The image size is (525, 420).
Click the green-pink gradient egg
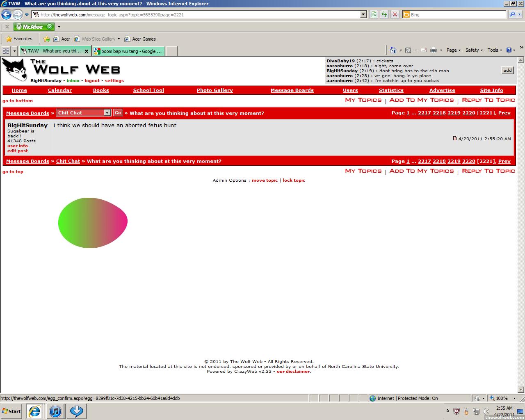coord(93,223)
